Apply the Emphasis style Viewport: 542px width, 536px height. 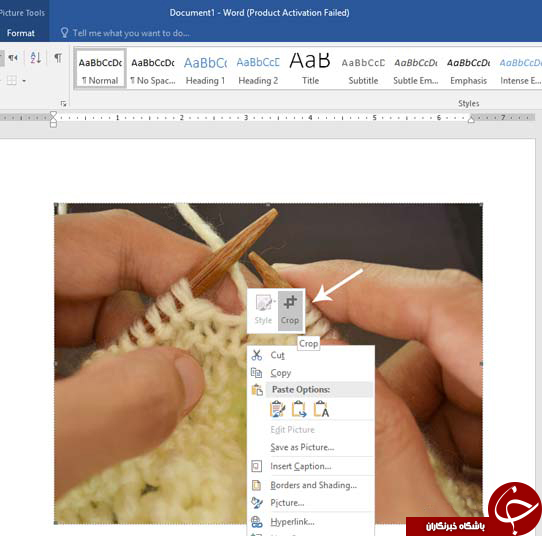[468, 69]
